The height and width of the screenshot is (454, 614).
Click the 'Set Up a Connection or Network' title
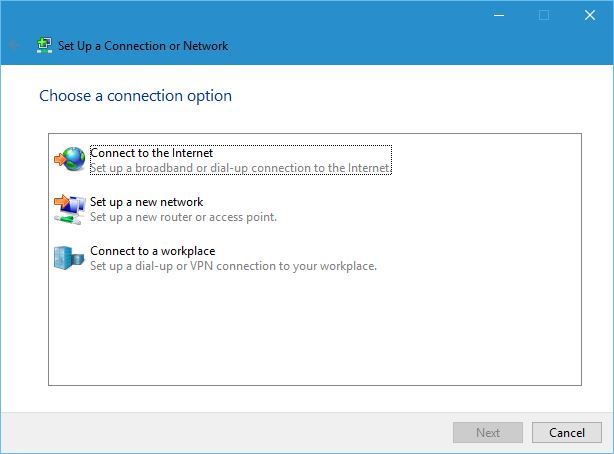pos(143,46)
